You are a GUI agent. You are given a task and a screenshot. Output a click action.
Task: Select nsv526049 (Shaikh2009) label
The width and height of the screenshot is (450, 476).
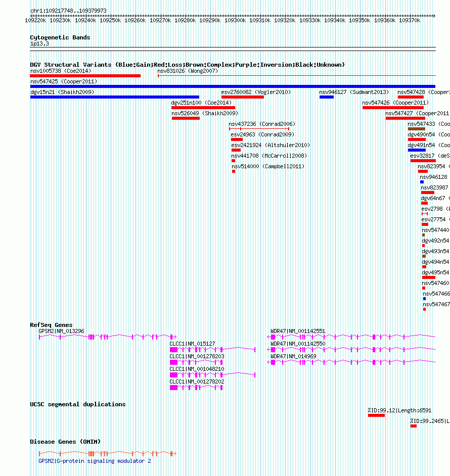click(x=205, y=113)
